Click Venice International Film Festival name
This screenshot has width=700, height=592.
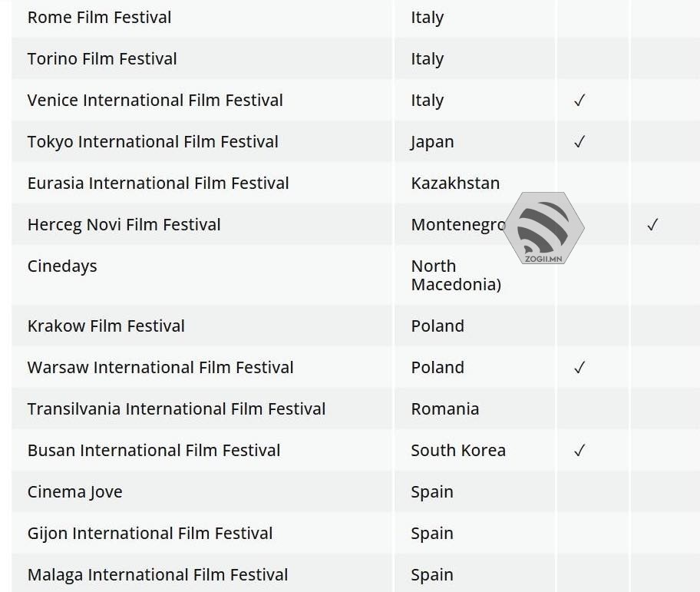pyautogui.click(x=155, y=101)
